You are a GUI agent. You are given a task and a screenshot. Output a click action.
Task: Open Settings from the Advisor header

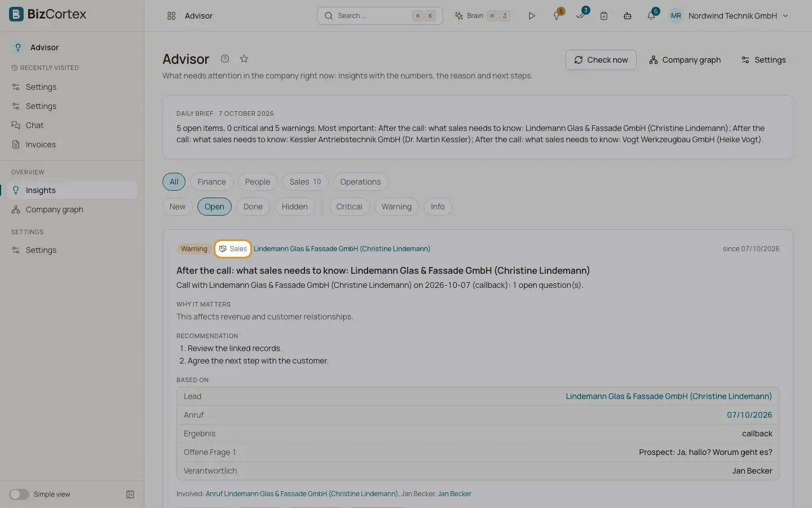coord(764,60)
